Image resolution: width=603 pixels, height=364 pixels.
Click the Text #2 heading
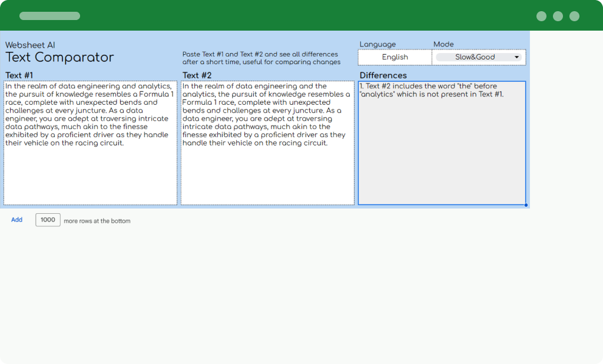click(197, 75)
